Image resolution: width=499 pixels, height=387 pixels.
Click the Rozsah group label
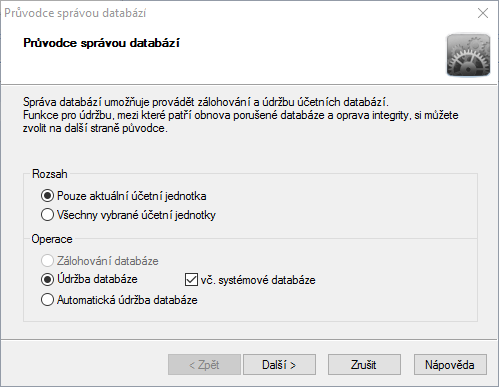point(50,174)
